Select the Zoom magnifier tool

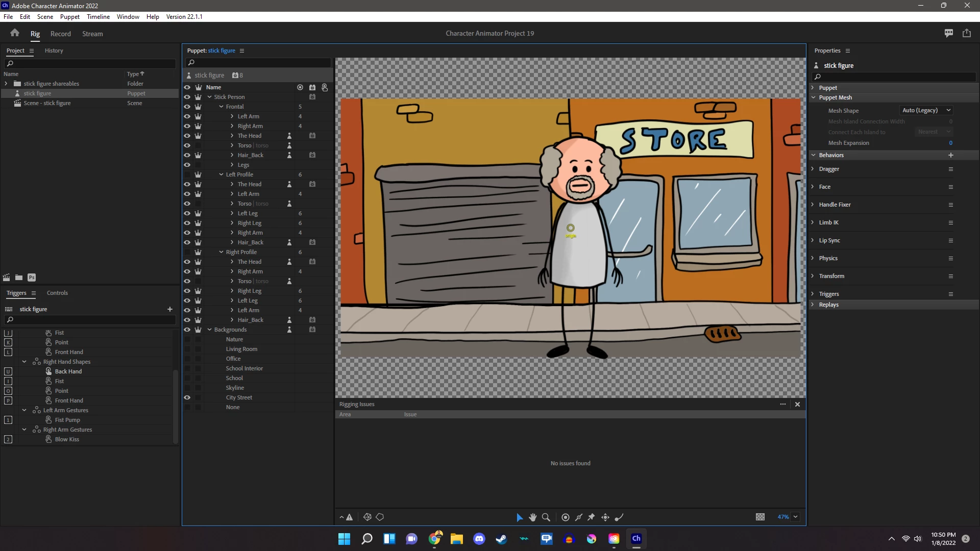tap(546, 517)
